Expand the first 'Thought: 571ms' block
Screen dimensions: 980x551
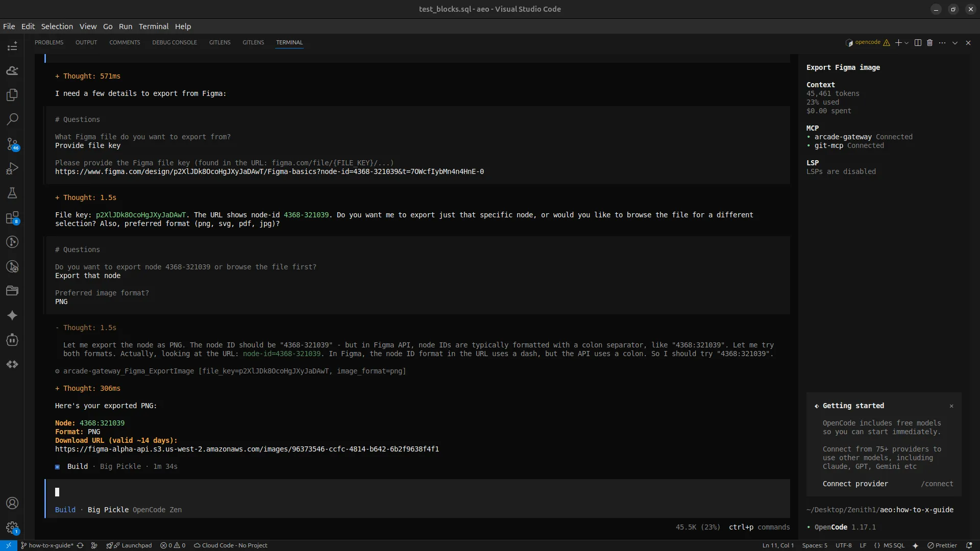tap(88, 76)
